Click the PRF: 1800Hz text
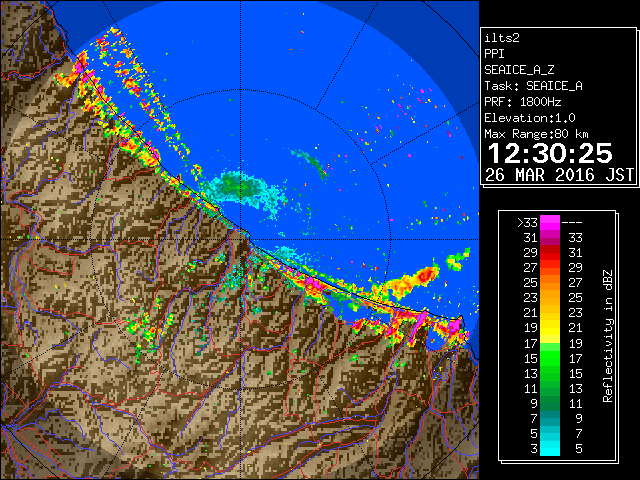 pyautogui.click(x=522, y=102)
